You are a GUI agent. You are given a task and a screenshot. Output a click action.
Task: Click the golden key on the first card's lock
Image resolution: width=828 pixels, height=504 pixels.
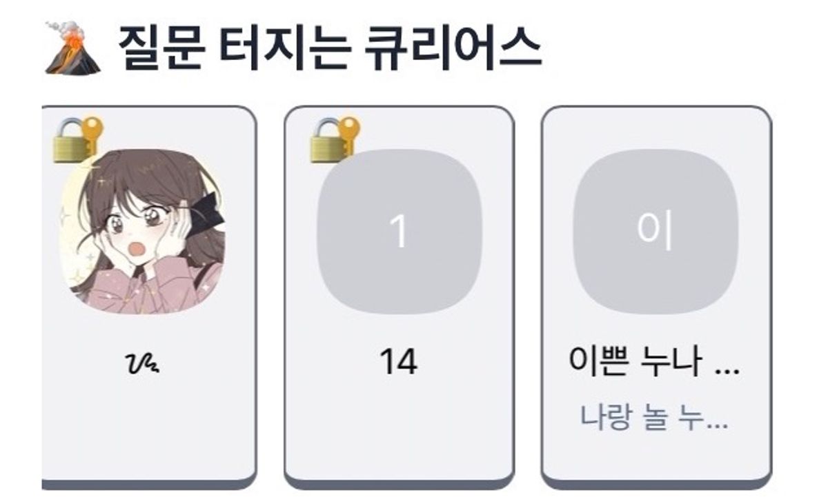pos(92,129)
